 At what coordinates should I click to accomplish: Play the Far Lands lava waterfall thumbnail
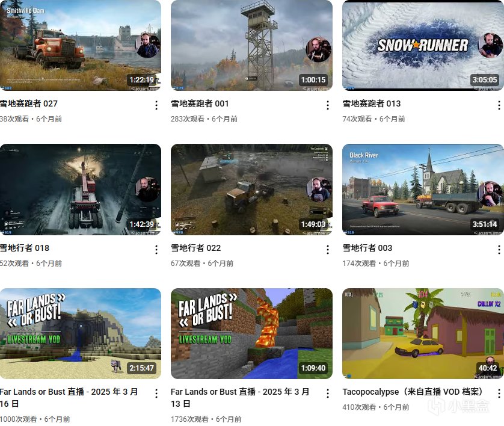(251, 334)
